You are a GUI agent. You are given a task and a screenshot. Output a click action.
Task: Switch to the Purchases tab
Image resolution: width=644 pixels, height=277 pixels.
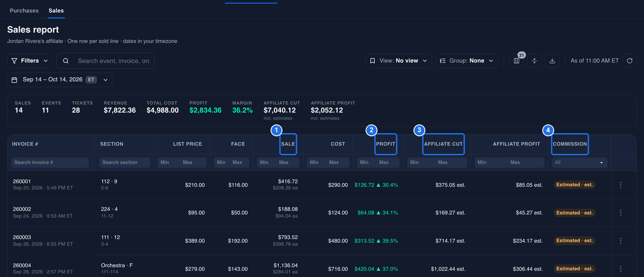pos(24,10)
